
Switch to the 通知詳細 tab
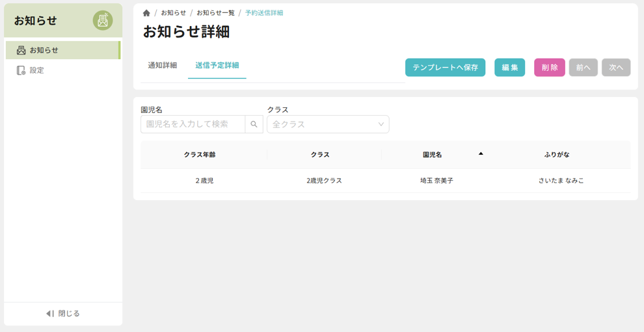(x=162, y=66)
